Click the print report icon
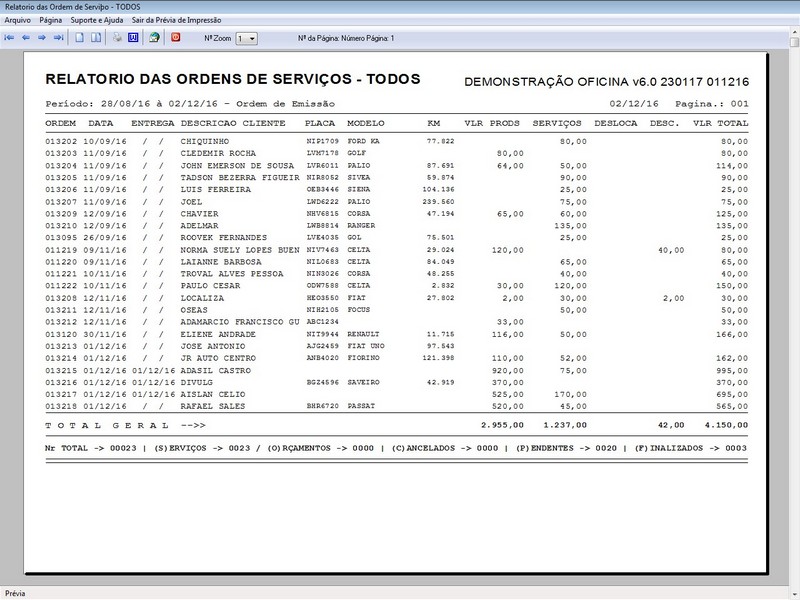 pos(115,38)
